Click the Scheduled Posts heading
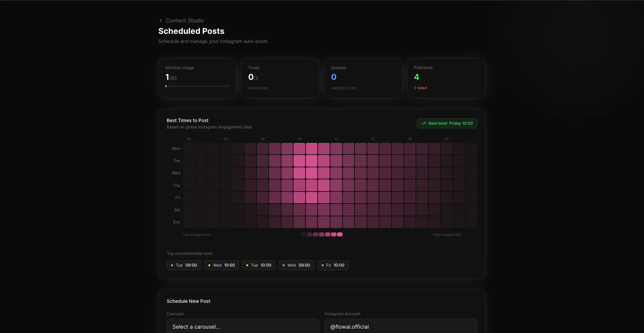The image size is (644, 333). coord(191,31)
